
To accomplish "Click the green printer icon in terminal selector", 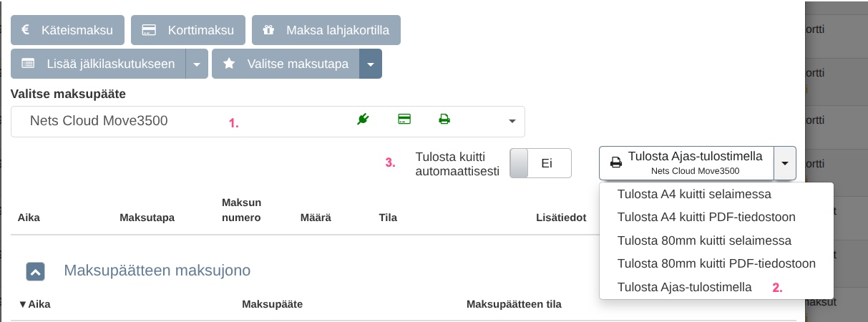I will tap(444, 119).
